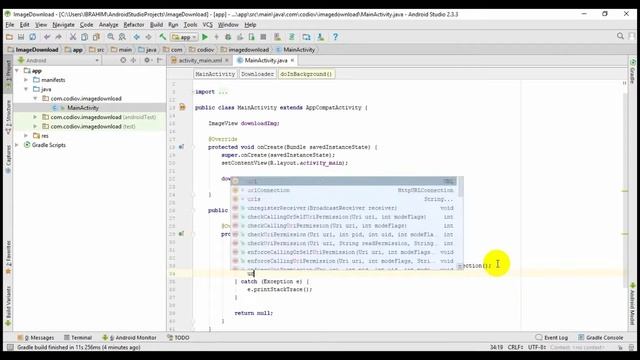
Task: Run the app with green play button
Action: click(x=205, y=37)
